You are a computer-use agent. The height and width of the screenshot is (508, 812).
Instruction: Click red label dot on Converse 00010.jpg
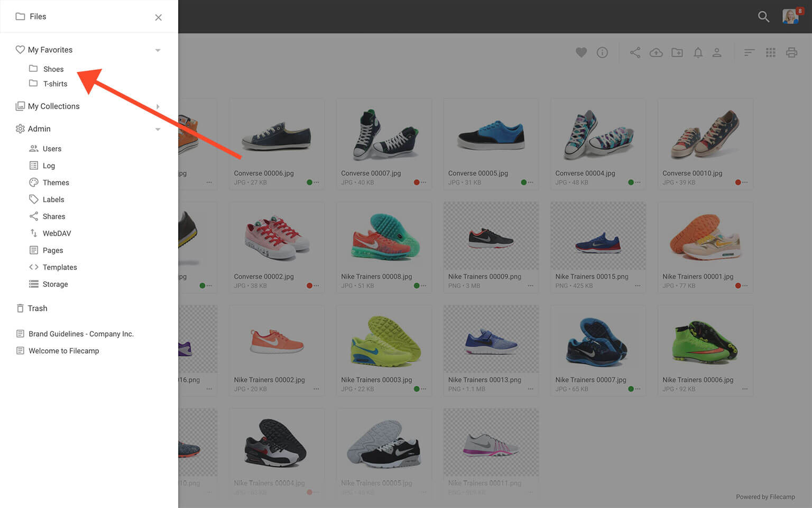pos(738,183)
